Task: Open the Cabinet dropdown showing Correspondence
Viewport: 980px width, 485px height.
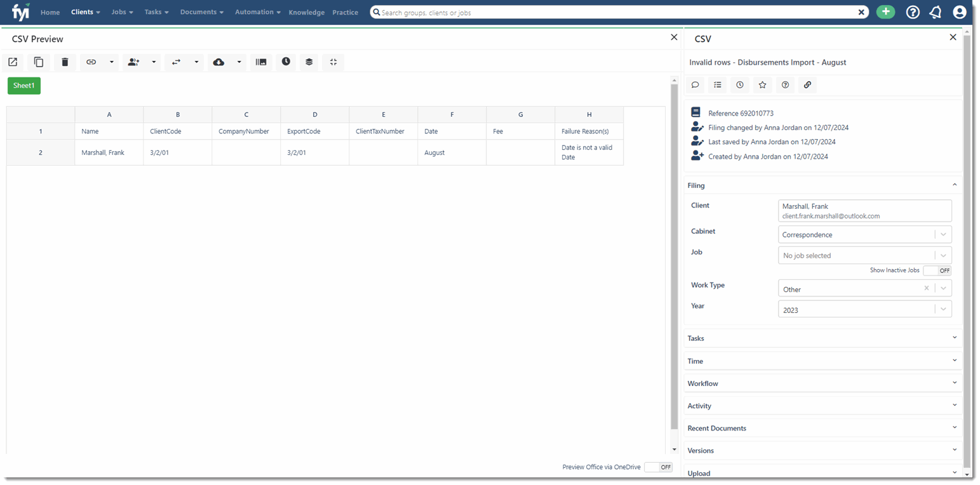Action: [865, 234]
